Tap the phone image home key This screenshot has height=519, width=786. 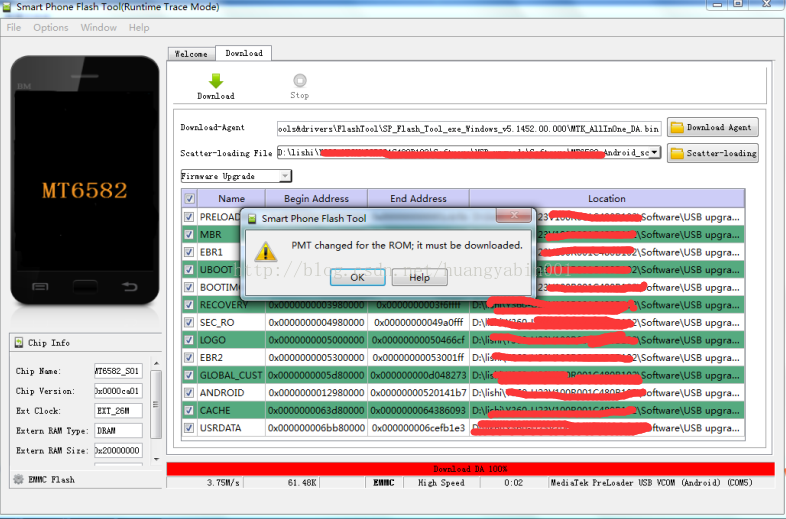click(85, 287)
